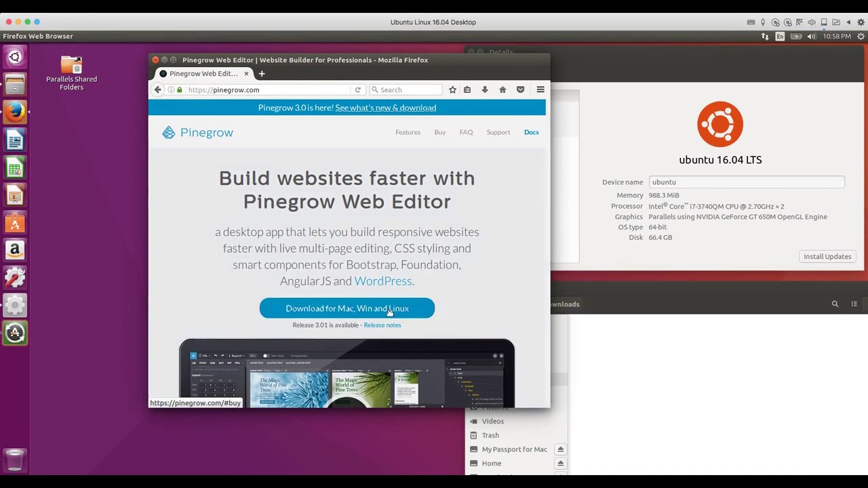Open the Trash at the launcher bottom
868x488 pixels.
pyautogui.click(x=15, y=460)
